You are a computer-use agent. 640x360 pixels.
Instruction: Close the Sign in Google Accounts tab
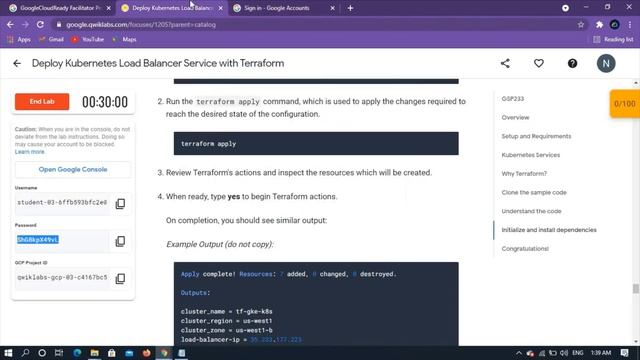pyautogui.click(x=332, y=8)
